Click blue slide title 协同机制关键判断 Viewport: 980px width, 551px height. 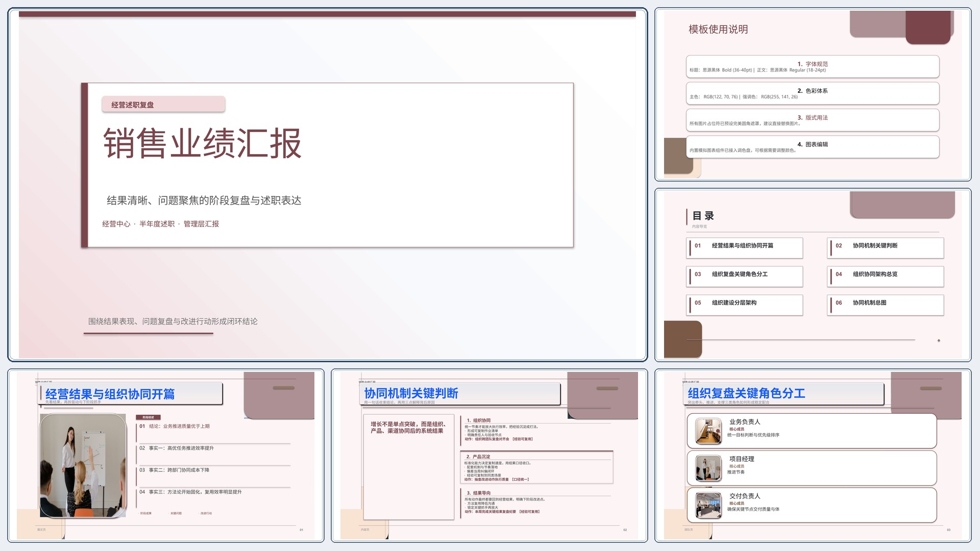click(411, 393)
